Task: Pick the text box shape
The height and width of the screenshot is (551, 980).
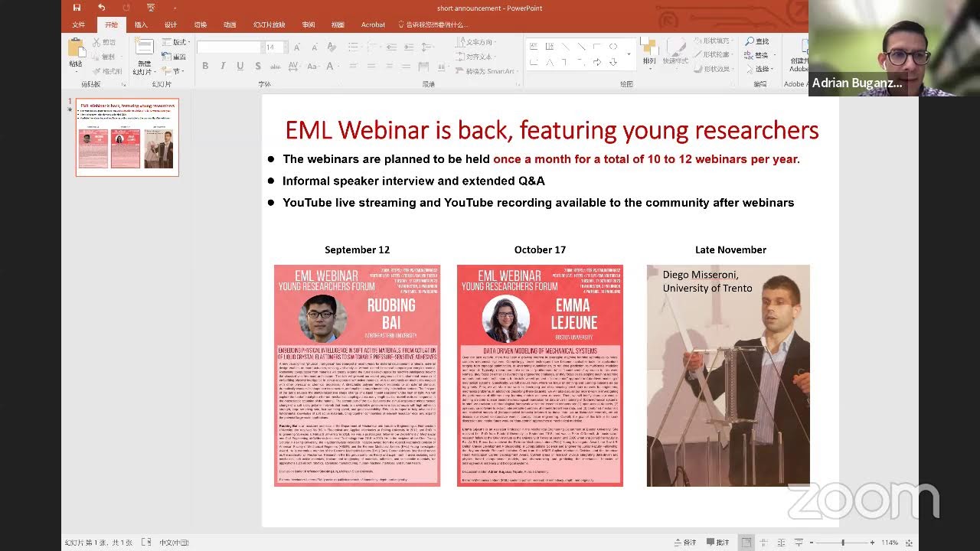Action: [x=534, y=47]
